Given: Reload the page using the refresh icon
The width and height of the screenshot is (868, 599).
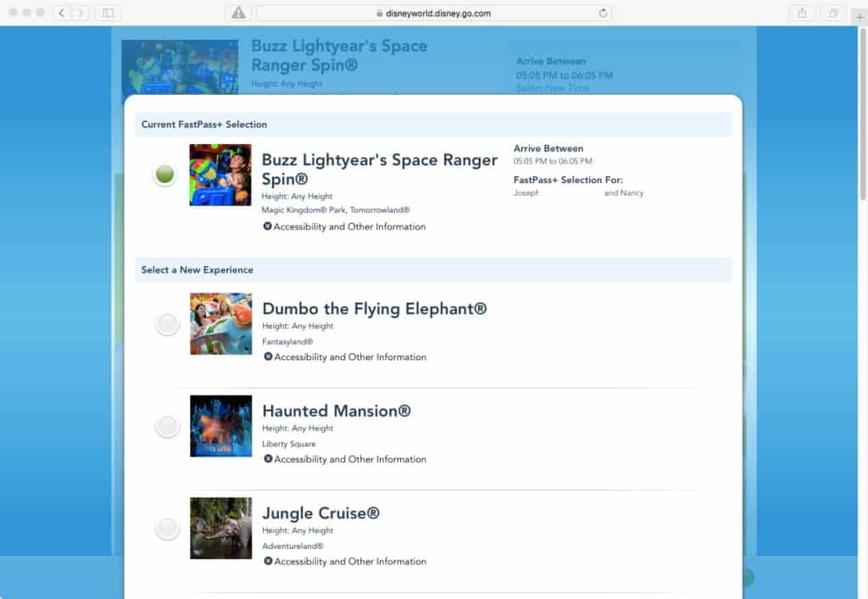Looking at the screenshot, I should coord(603,13).
